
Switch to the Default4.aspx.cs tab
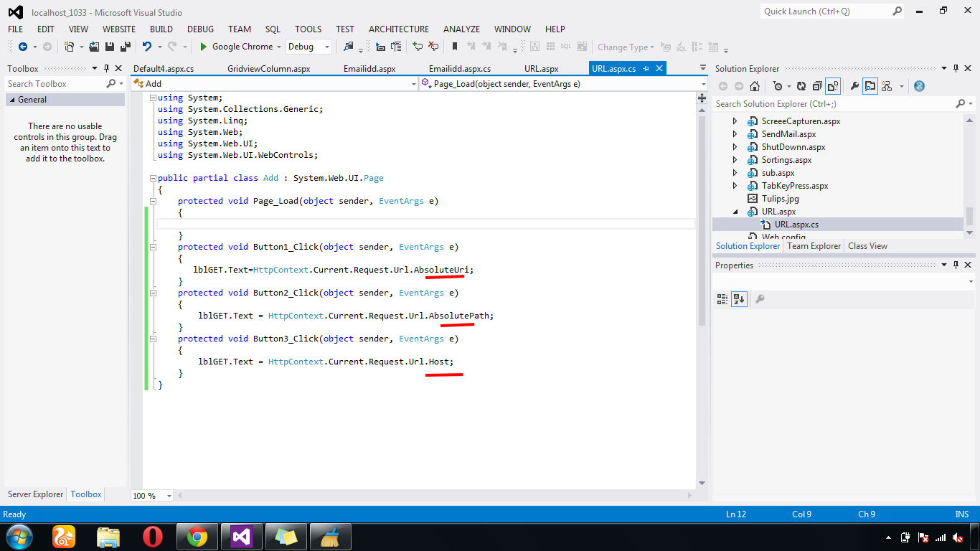(x=164, y=69)
